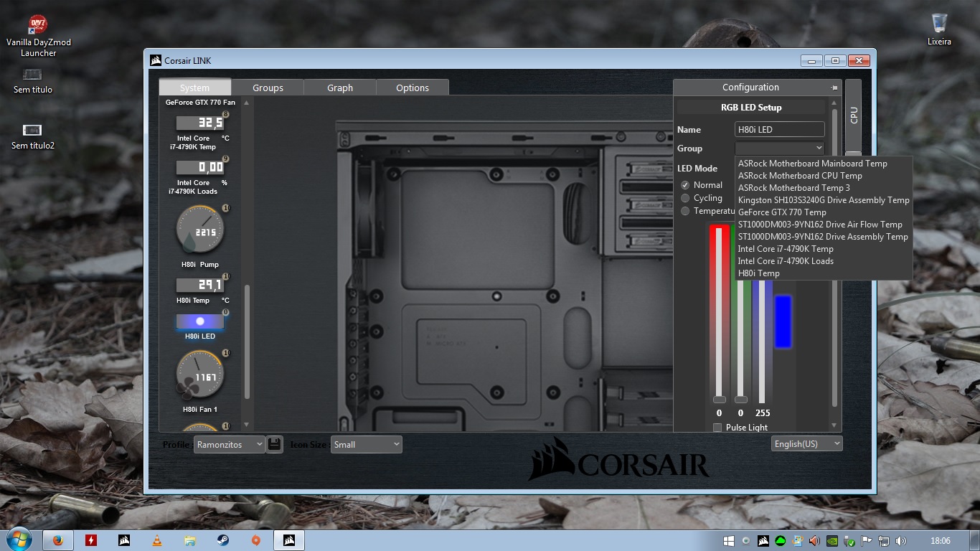
Task: Switch to the Graph tab
Action: [340, 88]
